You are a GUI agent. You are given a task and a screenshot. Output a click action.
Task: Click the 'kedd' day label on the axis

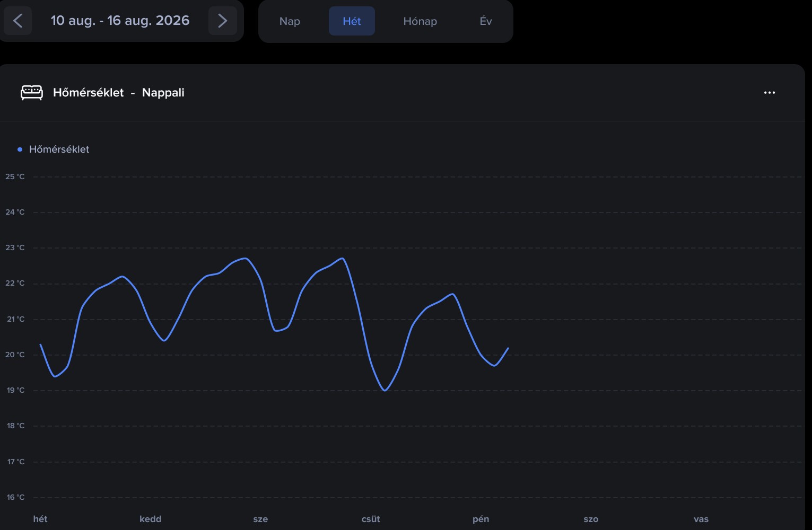tap(150, 519)
